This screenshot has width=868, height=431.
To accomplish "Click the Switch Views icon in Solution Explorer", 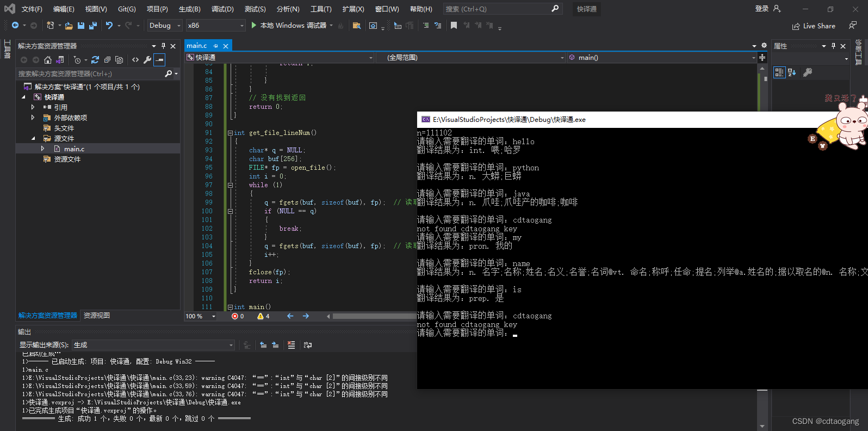I will click(60, 60).
